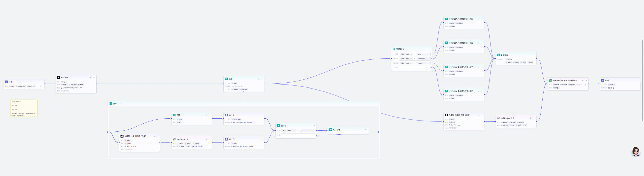This screenshot has width=644, height=176.
Task: Click the text2image_1 plugin node icon
Action: [x=498, y=118]
